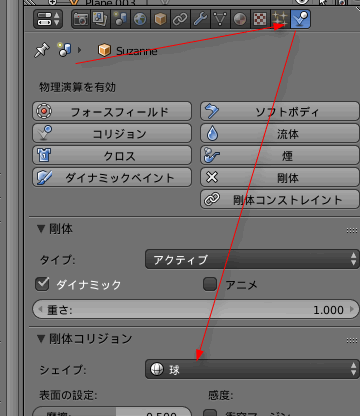Switch to the World properties tab
Viewport: 360px width, 416px height.
click(140, 19)
